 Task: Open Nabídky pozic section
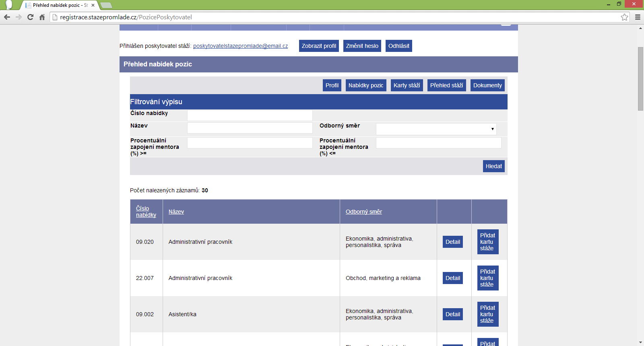click(366, 85)
